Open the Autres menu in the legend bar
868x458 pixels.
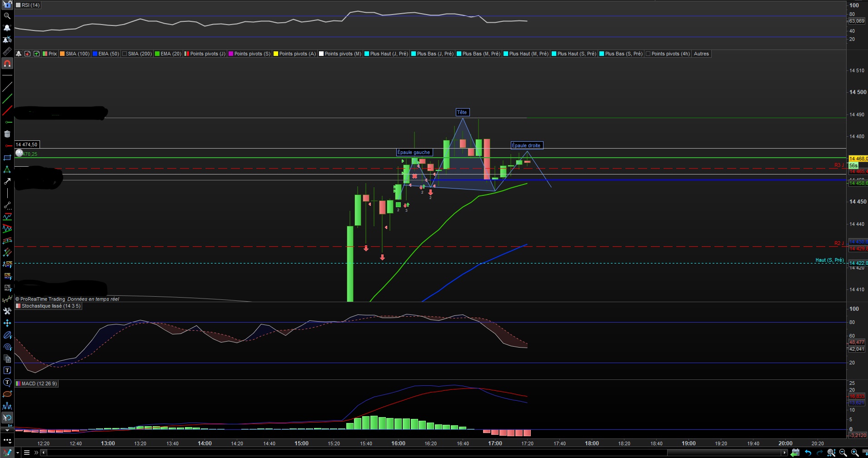(701, 54)
